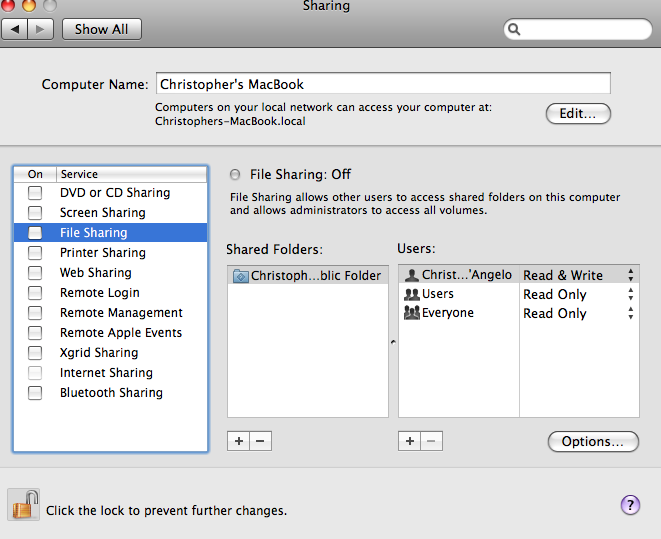The width and height of the screenshot is (661, 539).
Task: Go back with the left arrow button
Action: tap(15, 29)
